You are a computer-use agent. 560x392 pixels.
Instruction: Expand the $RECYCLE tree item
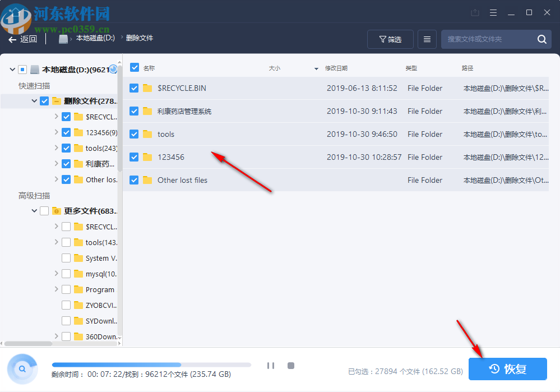[x=55, y=116]
